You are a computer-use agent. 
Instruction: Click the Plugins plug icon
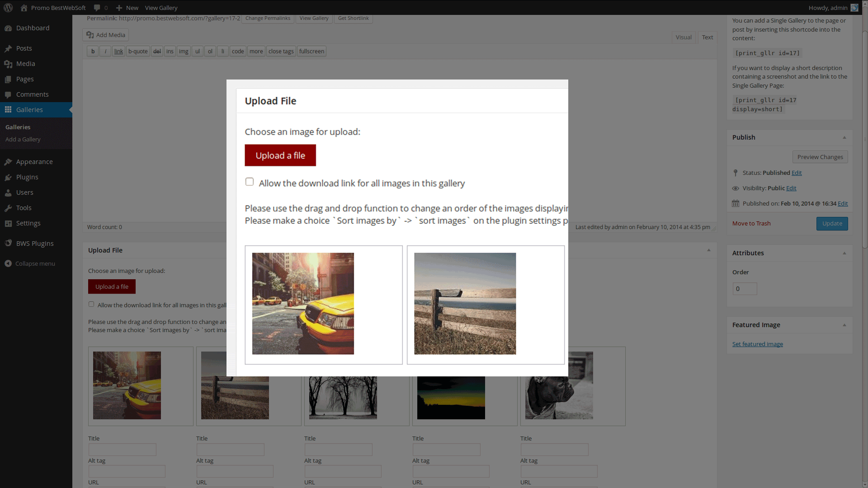(x=8, y=177)
